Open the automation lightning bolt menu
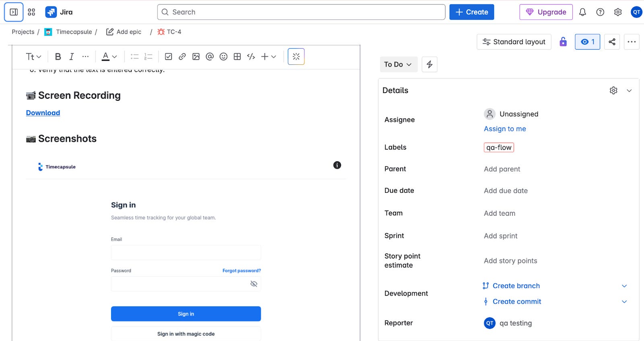The height and width of the screenshot is (341, 644). coord(429,64)
